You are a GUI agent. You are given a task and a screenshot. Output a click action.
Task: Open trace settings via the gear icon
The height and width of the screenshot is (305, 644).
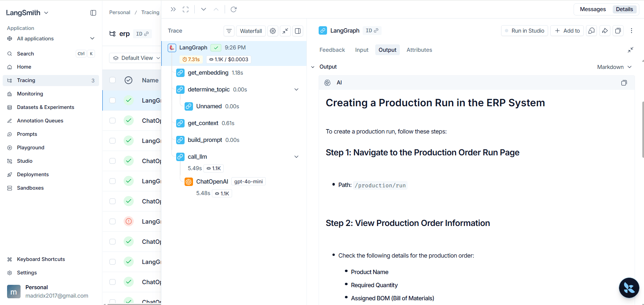(272, 31)
